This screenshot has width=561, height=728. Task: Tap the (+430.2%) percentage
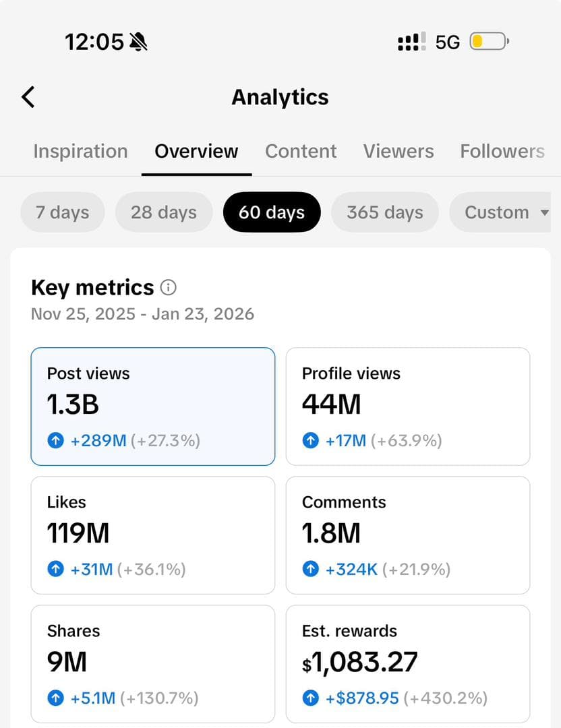[x=446, y=698]
